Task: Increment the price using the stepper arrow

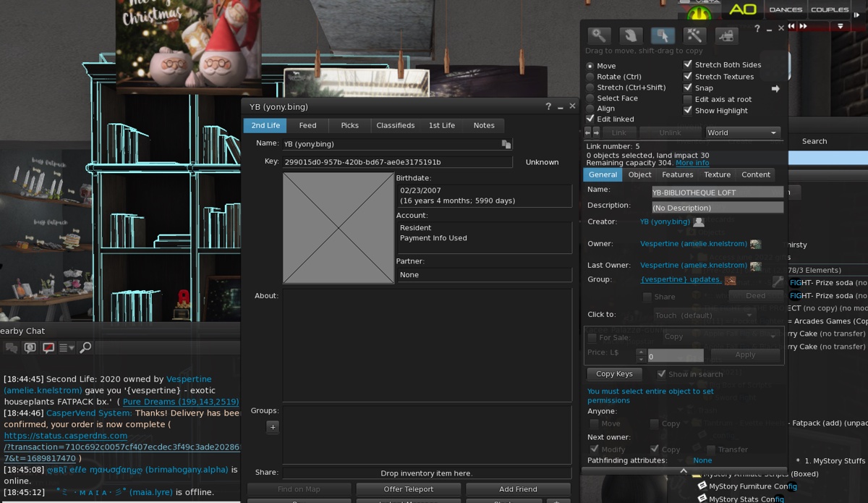Action: [x=641, y=352]
